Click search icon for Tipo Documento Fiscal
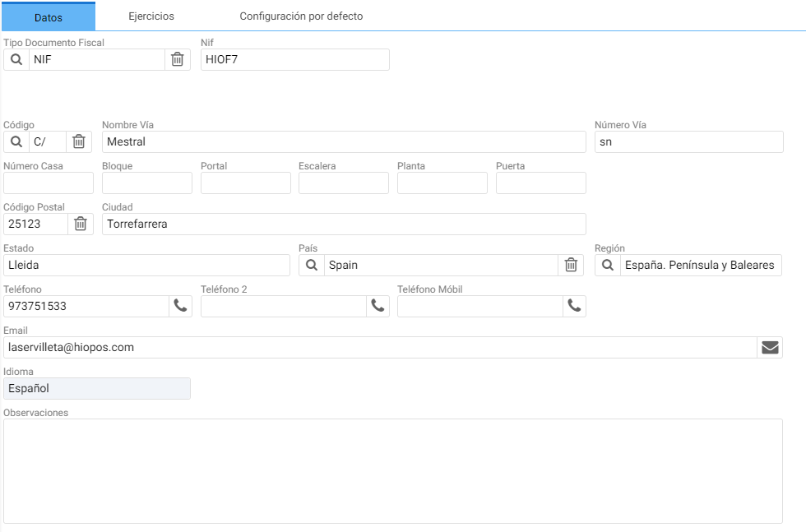 [x=16, y=60]
